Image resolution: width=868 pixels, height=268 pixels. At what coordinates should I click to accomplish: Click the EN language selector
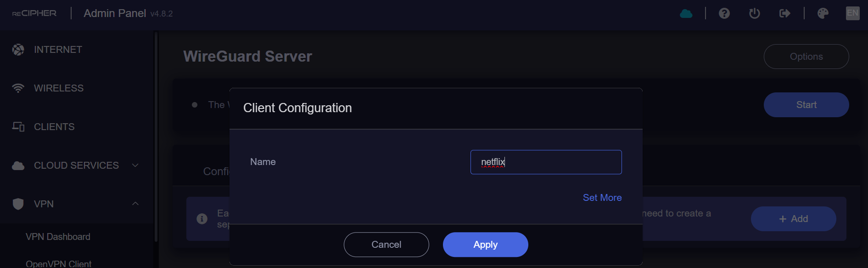click(852, 13)
